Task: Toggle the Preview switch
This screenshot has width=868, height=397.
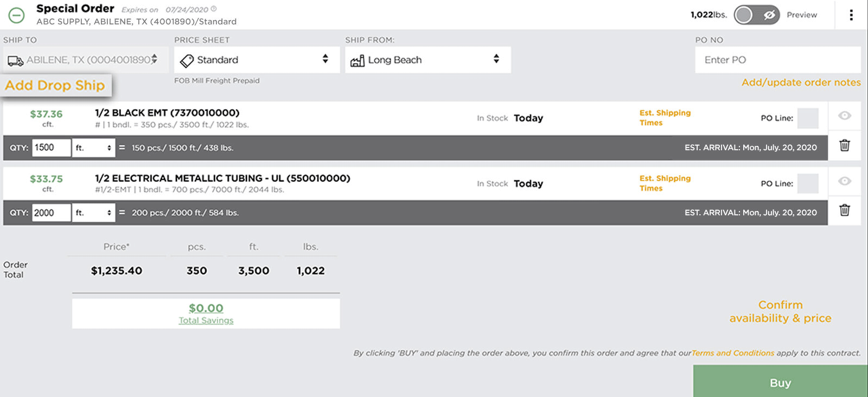Action: pos(756,15)
